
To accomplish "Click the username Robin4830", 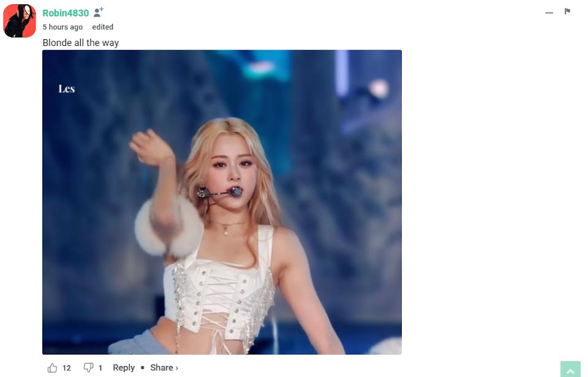I will point(66,13).
